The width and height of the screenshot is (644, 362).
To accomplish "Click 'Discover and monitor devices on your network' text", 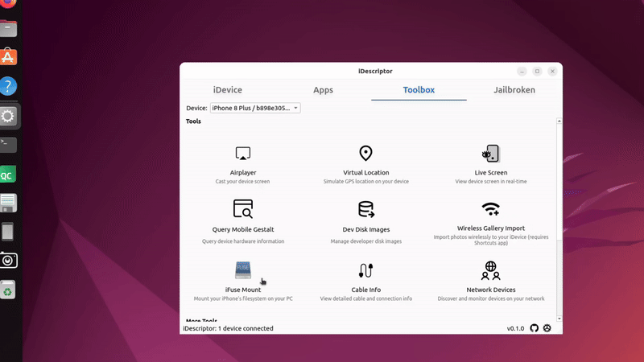I will [x=491, y=298].
